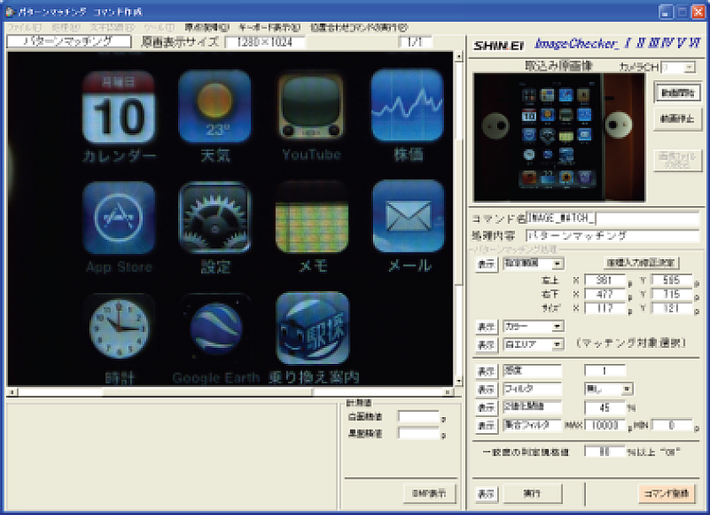
Task: Click the 乗り換え案内 transit app icon
Action: tap(312, 328)
